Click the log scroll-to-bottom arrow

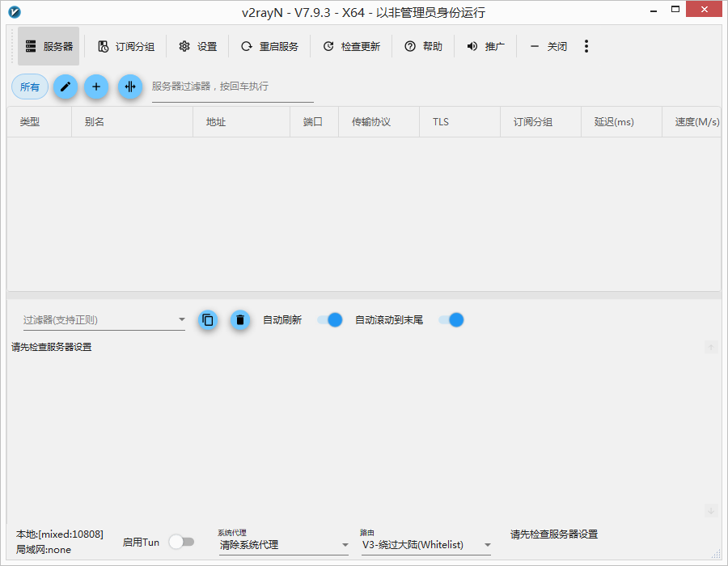(x=711, y=511)
